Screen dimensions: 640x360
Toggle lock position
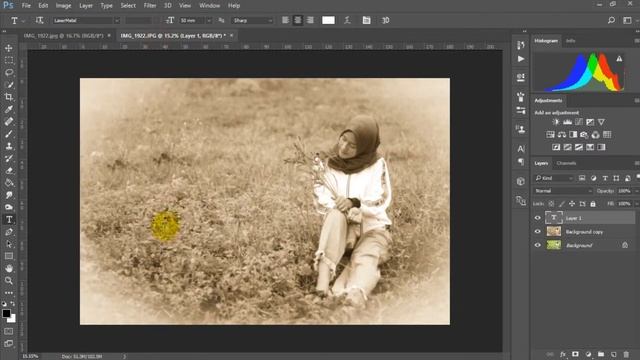coord(572,204)
